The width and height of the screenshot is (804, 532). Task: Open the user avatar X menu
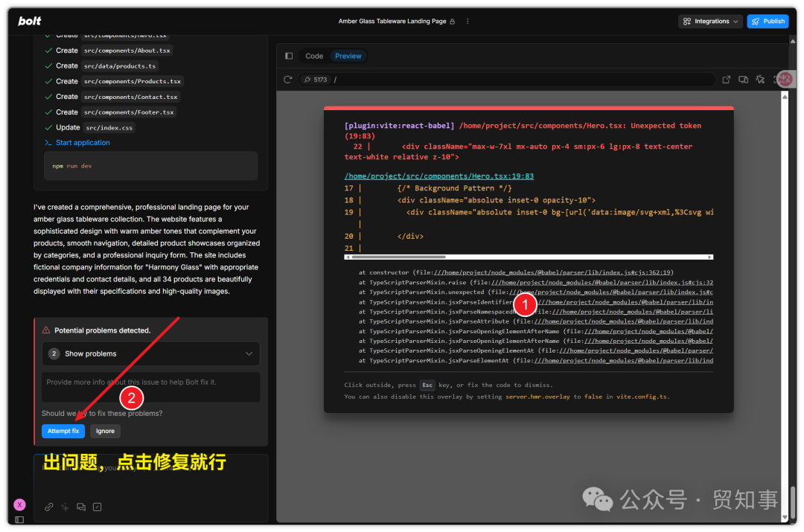(x=19, y=504)
